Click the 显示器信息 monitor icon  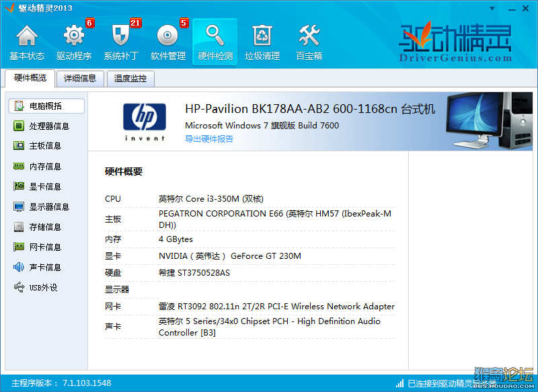pyautogui.click(x=19, y=207)
